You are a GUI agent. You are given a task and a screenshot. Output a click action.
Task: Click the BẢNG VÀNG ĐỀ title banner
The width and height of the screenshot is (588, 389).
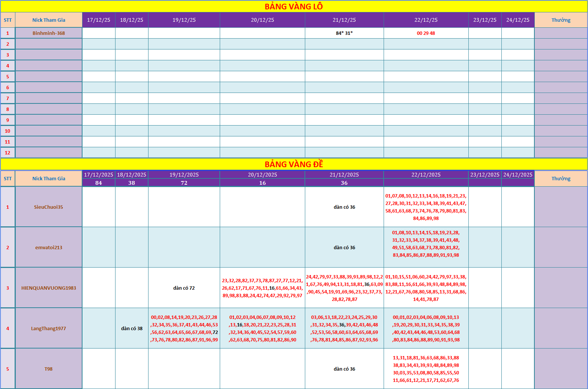(x=294, y=164)
